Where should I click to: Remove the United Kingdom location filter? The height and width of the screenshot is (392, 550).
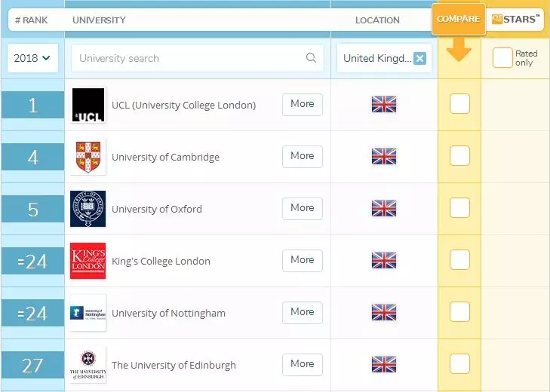pos(420,58)
